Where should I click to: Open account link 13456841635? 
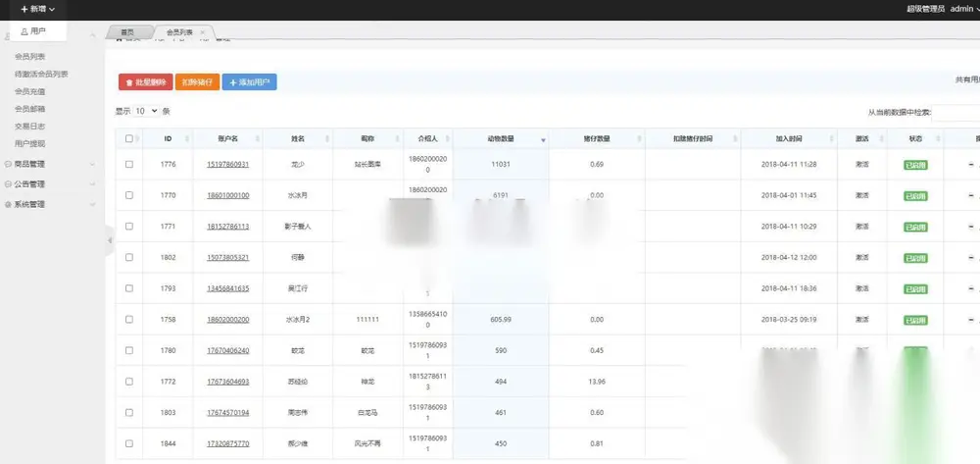(x=228, y=288)
